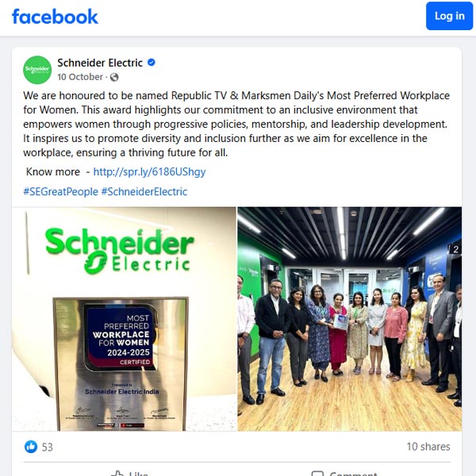Viewport: 476px width, 476px height.
Task: Click the Log in button
Action: pos(449,16)
